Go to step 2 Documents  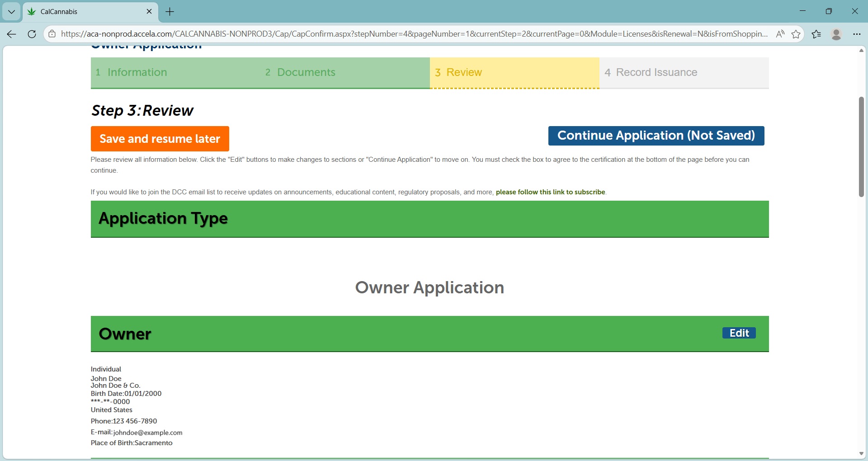[345, 73]
